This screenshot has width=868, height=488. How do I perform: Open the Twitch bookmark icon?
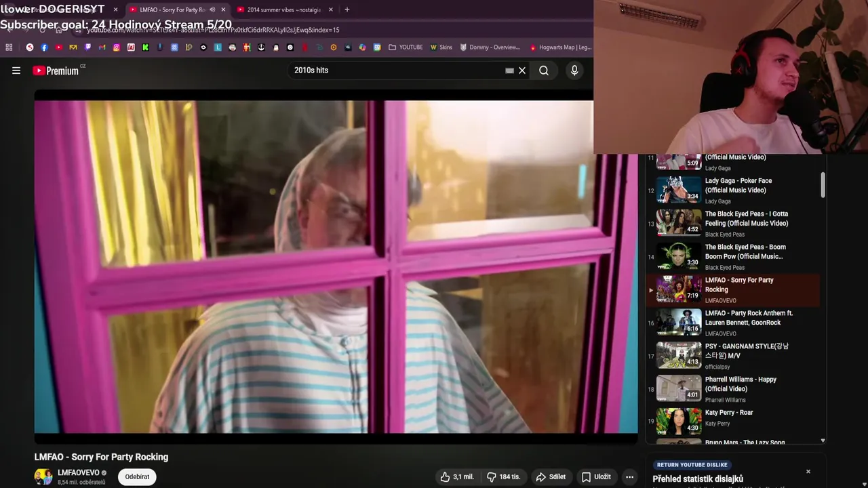click(87, 47)
